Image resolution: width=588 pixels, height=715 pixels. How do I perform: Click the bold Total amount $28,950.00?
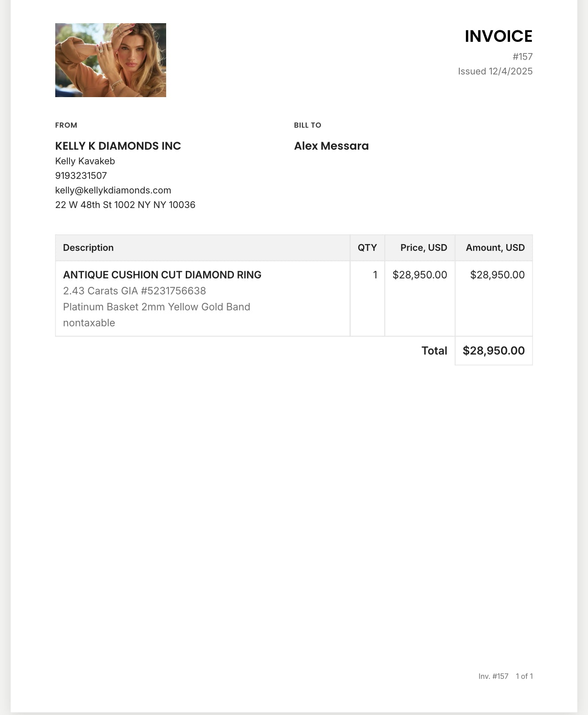click(494, 351)
